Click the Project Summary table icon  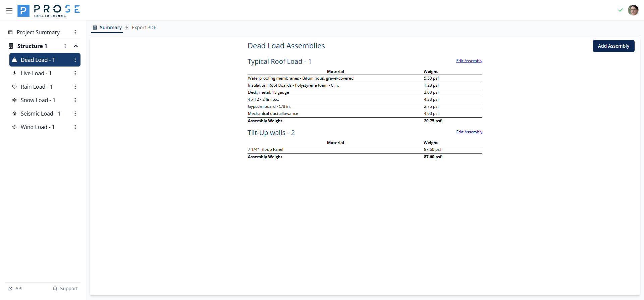[x=10, y=32]
